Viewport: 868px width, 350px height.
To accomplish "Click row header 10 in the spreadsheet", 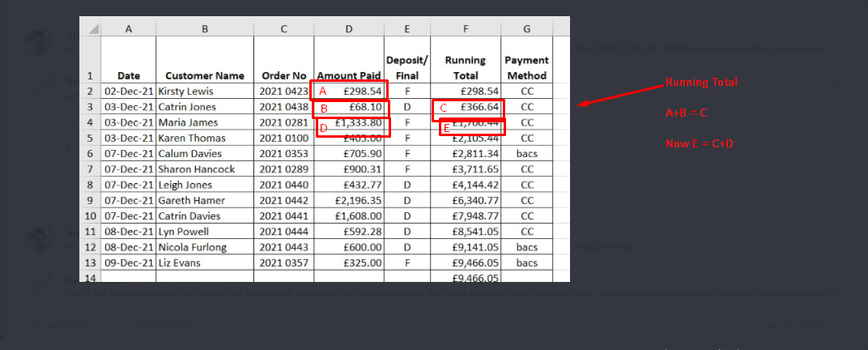I will tap(90, 216).
